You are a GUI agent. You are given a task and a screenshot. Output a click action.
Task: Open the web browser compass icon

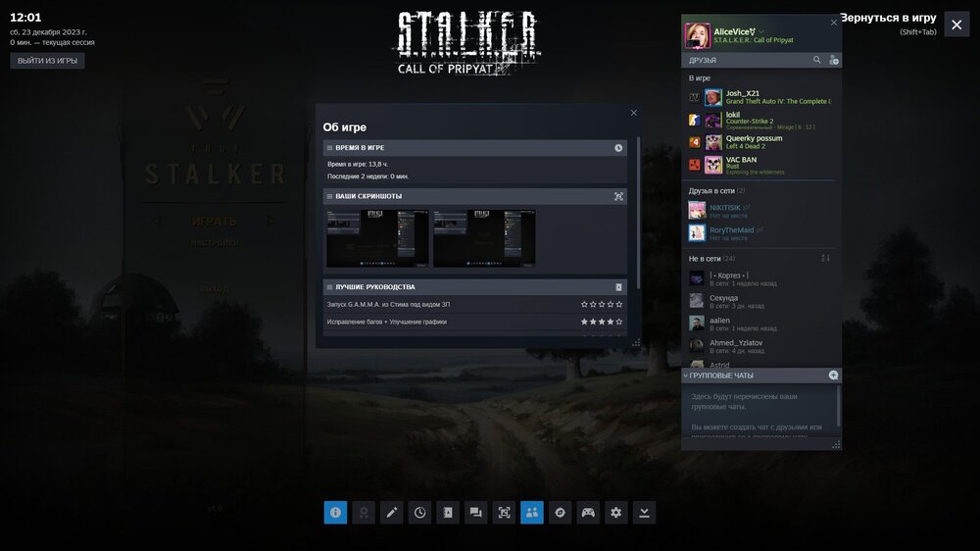coord(560,512)
